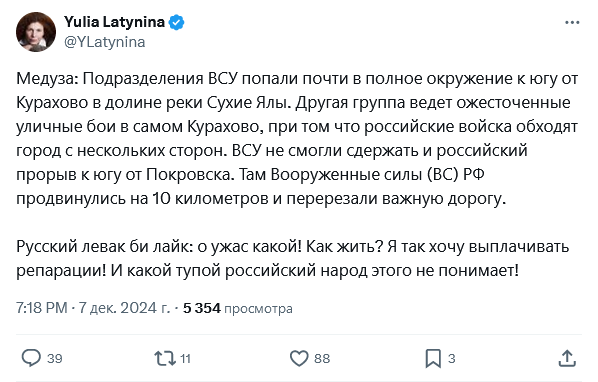The image size is (598, 382).
Task: Like the tweet with the heart icon
Action: click(x=299, y=358)
